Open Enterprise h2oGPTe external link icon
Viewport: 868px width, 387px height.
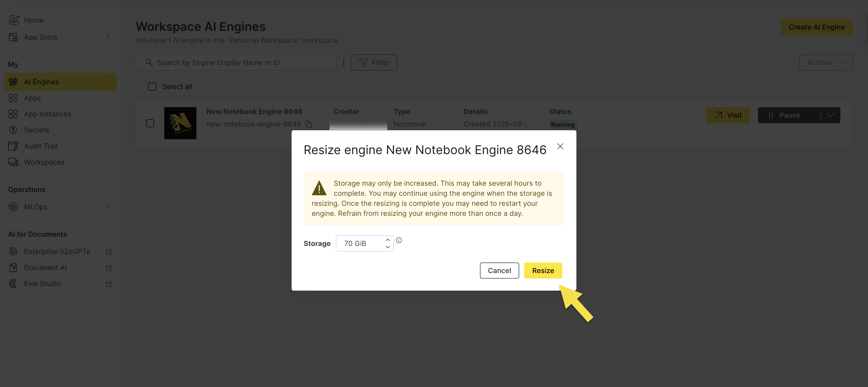(x=108, y=252)
